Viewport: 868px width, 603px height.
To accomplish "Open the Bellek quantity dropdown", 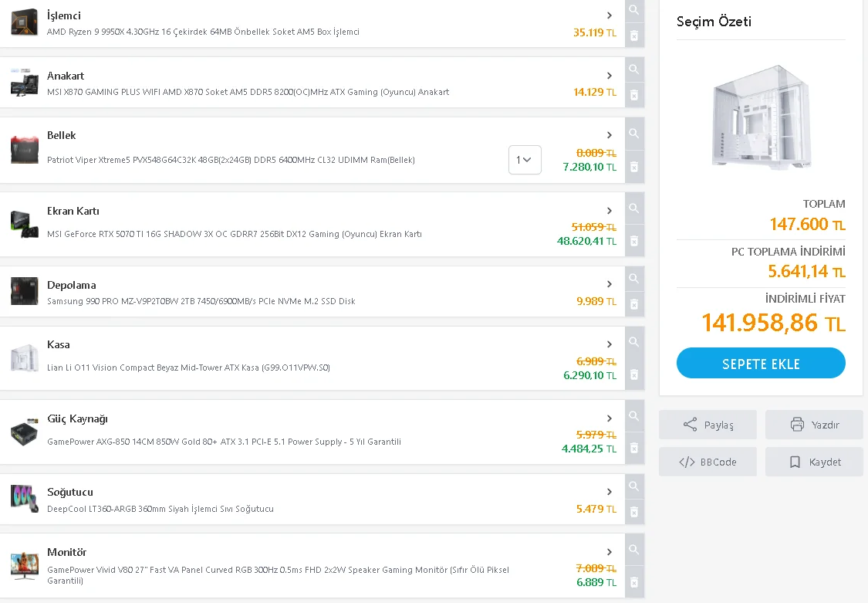I will point(525,160).
